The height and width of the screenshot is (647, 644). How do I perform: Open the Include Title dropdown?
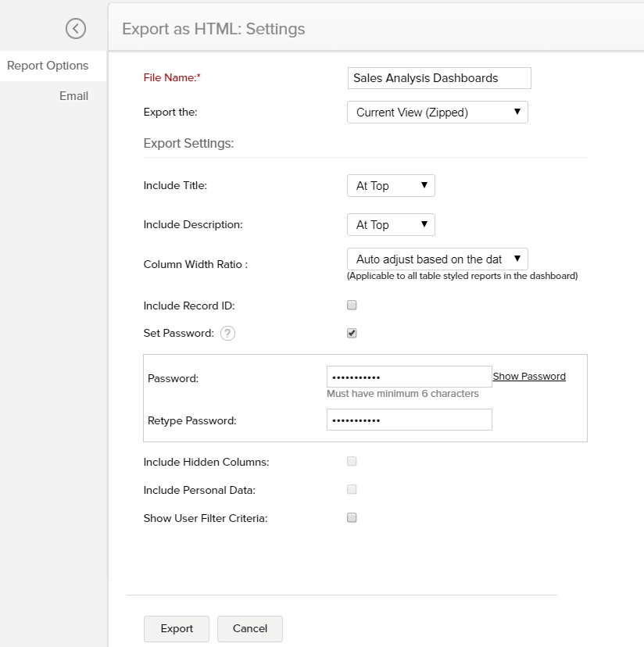pos(390,185)
